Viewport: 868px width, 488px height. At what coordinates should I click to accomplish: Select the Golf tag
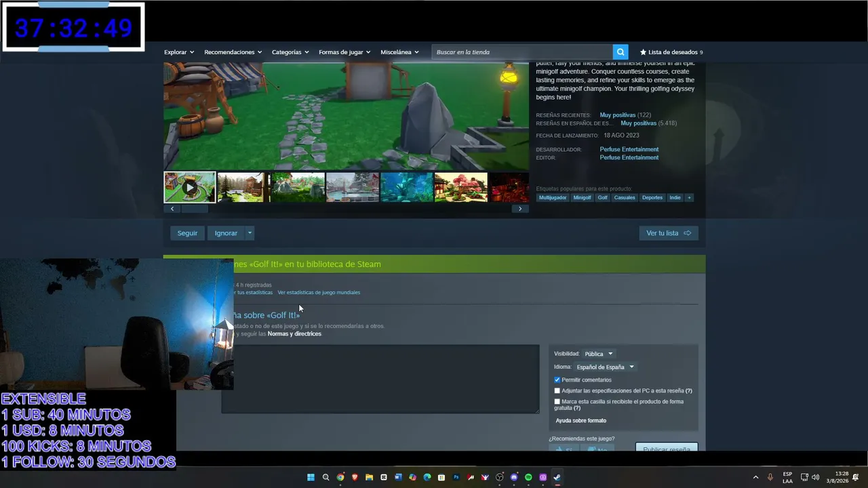click(602, 197)
